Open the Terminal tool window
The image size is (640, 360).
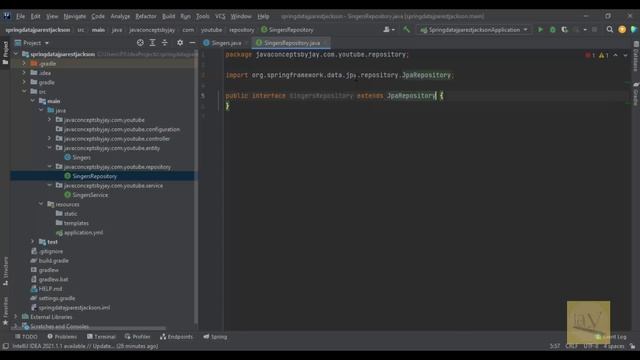101,337
